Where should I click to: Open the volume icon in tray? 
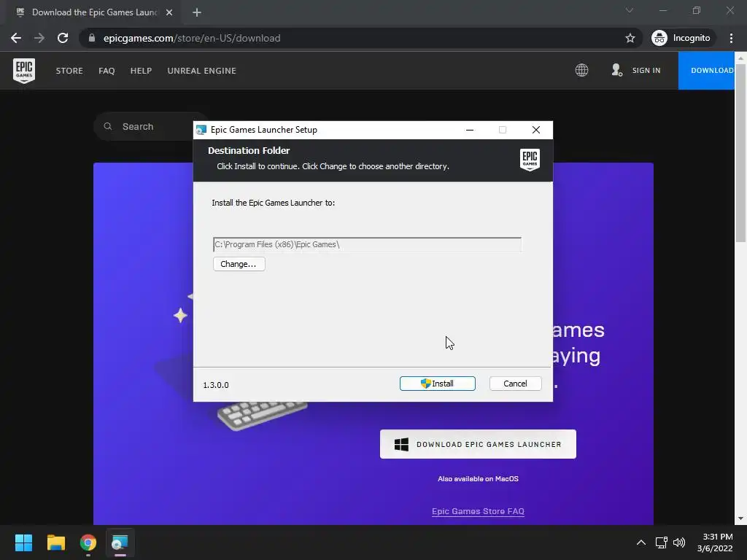[x=679, y=542]
